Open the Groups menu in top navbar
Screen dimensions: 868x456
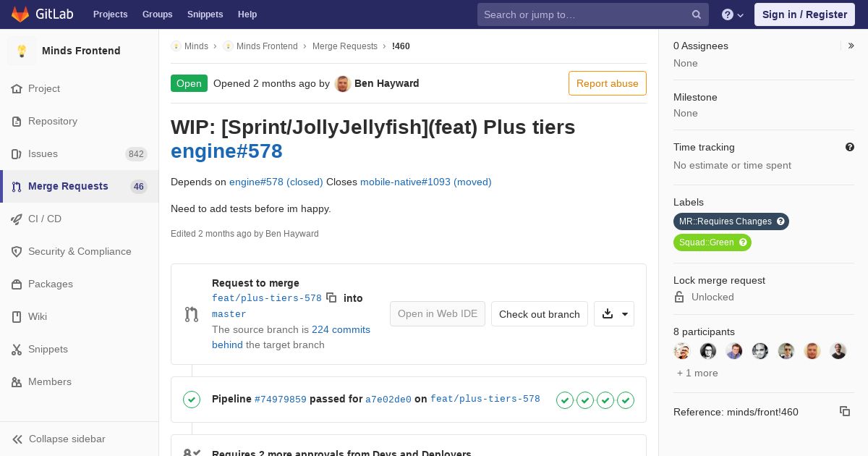pos(158,14)
